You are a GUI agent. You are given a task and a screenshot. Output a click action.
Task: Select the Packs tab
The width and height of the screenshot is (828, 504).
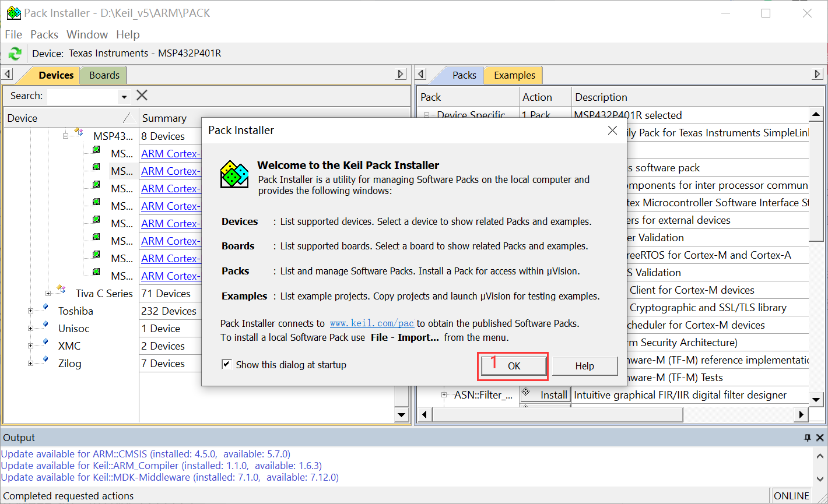pos(464,75)
